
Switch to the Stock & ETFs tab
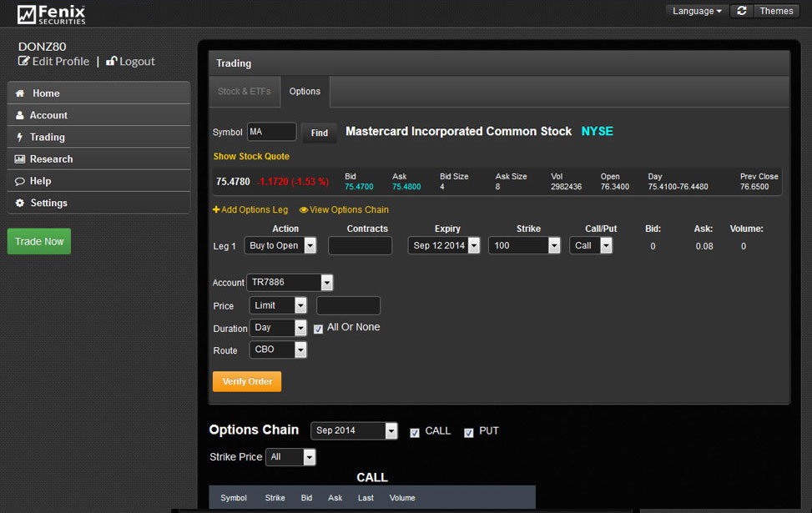point(245,92)
